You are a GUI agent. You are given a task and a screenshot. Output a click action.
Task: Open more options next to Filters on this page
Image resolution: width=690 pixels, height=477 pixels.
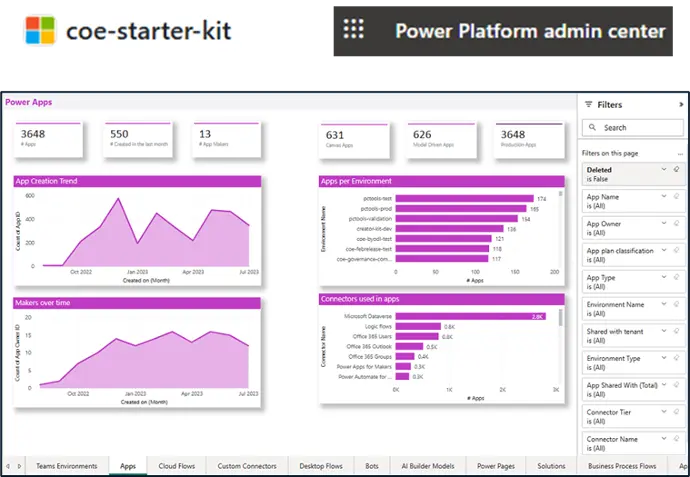tap(680, 154)
